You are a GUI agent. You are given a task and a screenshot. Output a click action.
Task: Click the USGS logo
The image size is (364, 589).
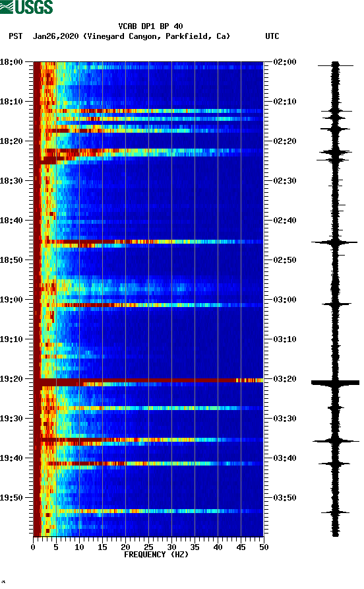[x=26, y=7]
